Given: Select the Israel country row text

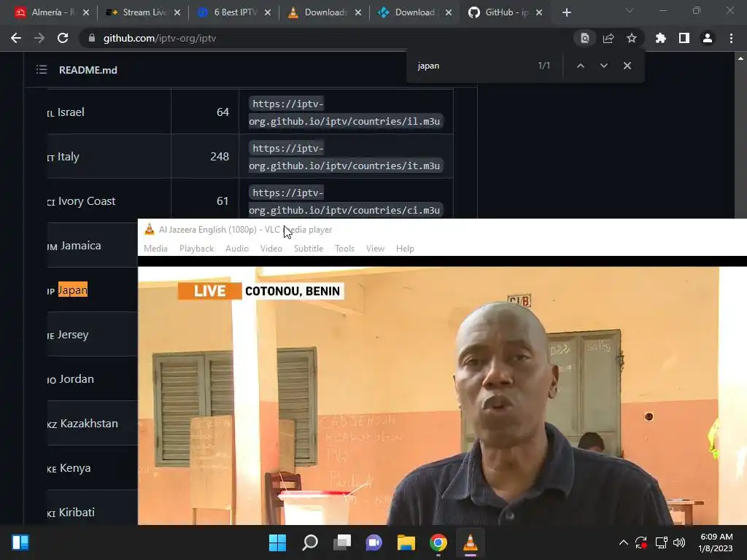Looking at the screenshot, I should click(x=71, y=112).
